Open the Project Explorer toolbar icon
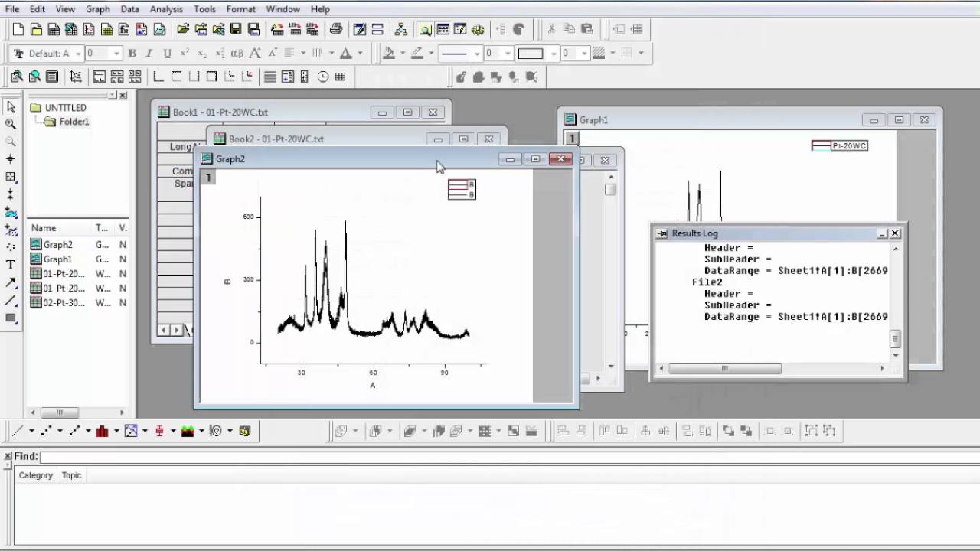 coord(425,30)
